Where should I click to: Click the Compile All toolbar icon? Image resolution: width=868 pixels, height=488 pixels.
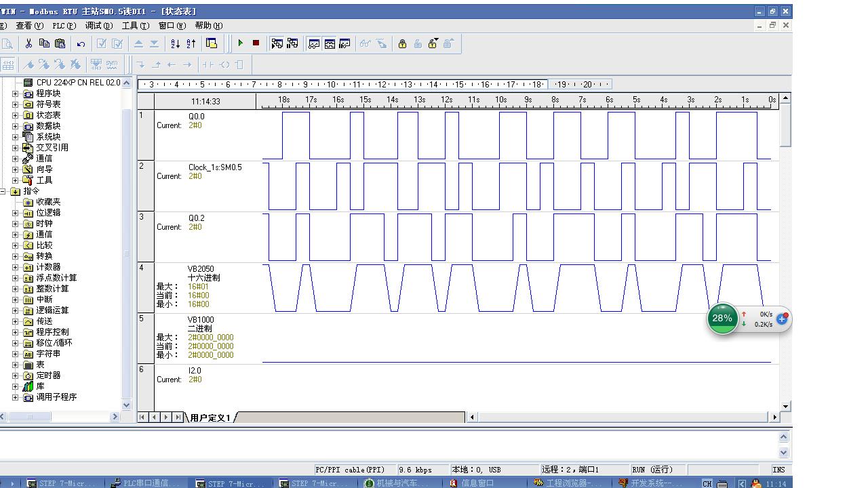click(117, 43)
